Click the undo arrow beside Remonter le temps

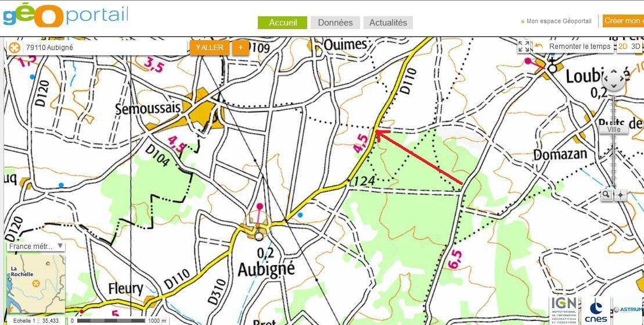(539, 47)
